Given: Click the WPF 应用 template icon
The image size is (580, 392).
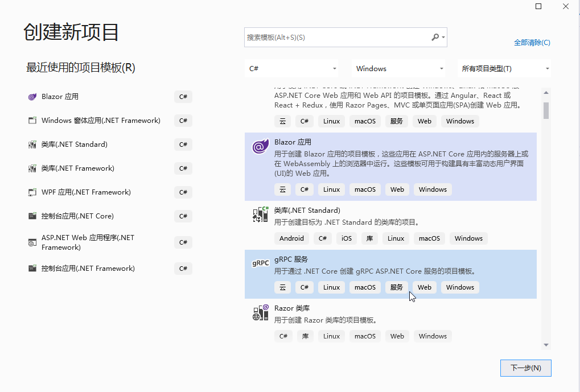Looking at the screenshot, I should tap(32, 192).
